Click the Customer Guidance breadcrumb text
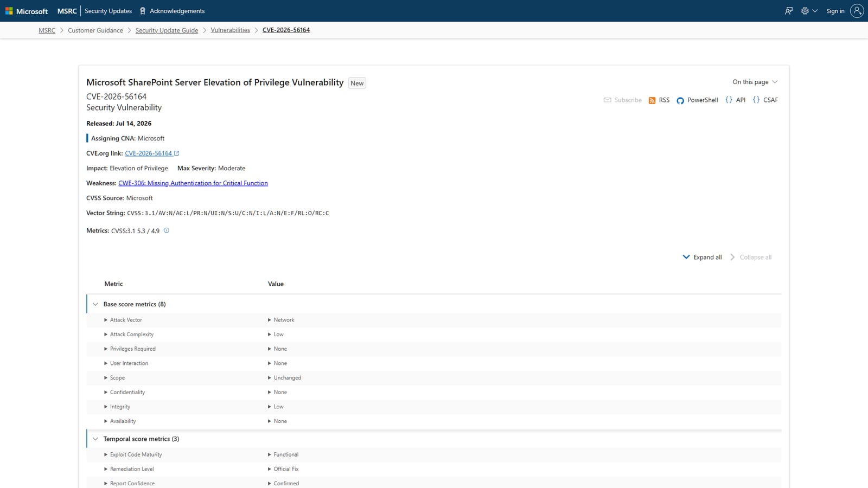The image size is (868, 488). pos(95,30)
